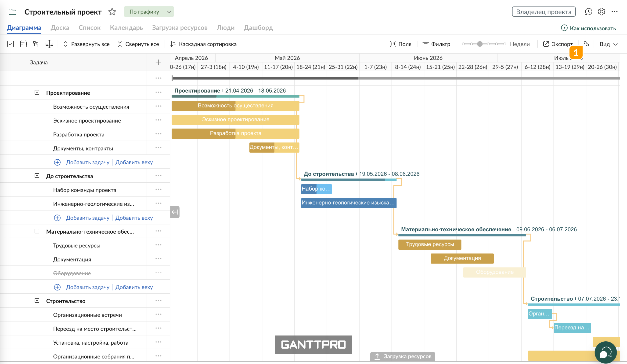Viewport: 627px width, 364px height.
Task: Click the zoom slider handle for Недели
Action: pyautogui.click(x=480, y=44)
